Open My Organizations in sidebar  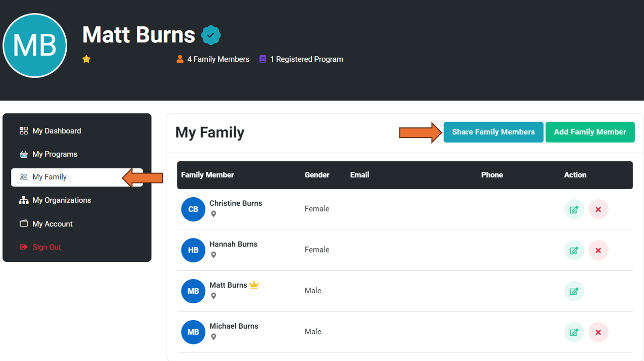77,200
